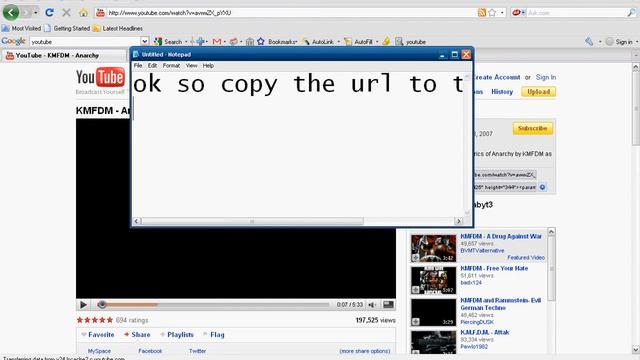Click the Google toolbar search field

[x=85, y=42]
